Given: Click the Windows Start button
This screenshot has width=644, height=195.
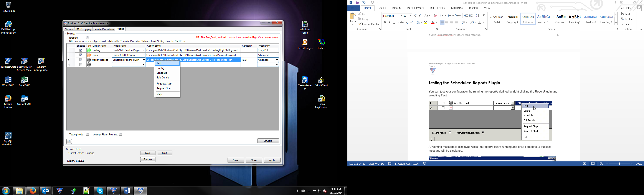Looking at the screenshot, I should tap(6, 191).
